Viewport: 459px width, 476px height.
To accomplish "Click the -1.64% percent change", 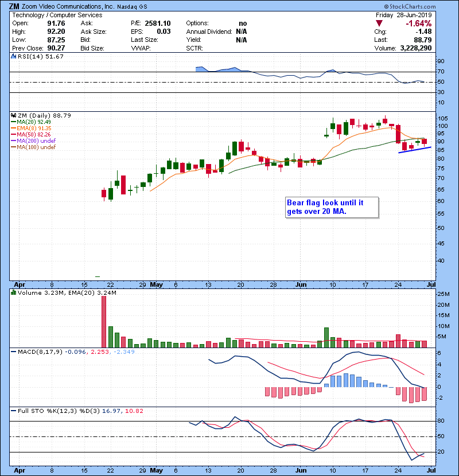I will coord(419,24).
